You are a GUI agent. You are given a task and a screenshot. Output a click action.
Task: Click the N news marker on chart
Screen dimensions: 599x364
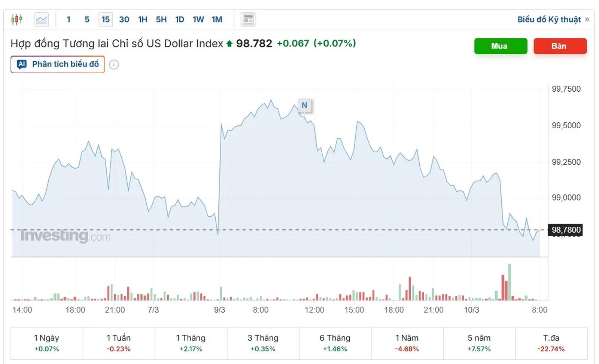(x=304, y=105)
